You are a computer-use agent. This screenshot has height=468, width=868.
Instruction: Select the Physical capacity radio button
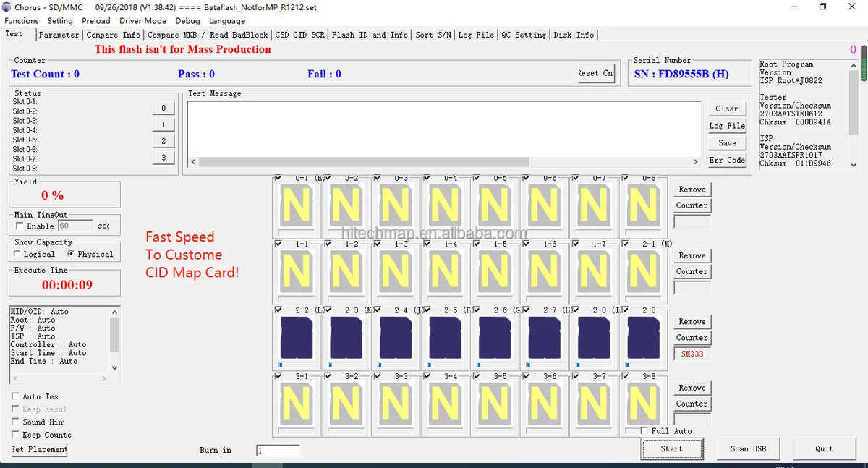(71, 254)
